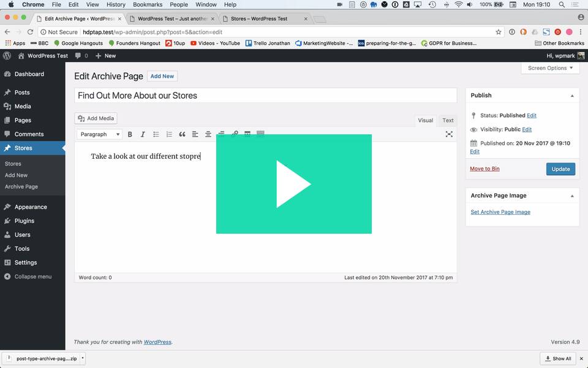588x368 pixels.
Task: Open Chrome's three-dot menu
Action: tap(581, 32)
